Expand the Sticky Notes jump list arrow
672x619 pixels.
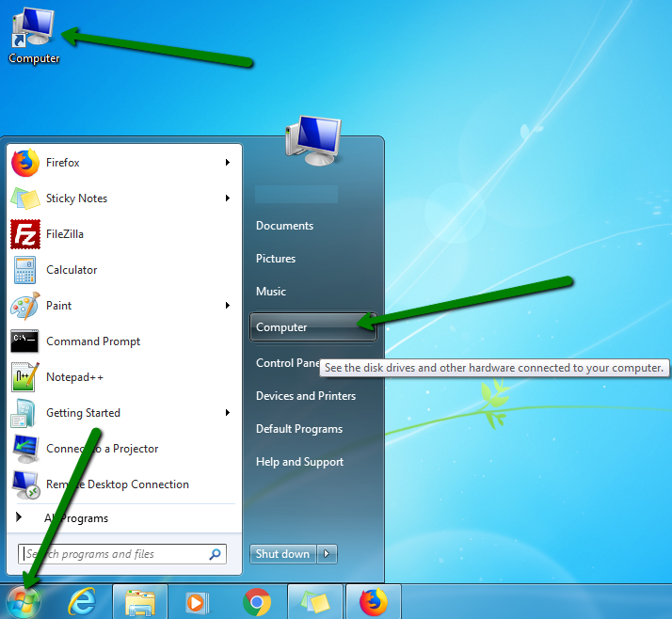pos(228,198)
